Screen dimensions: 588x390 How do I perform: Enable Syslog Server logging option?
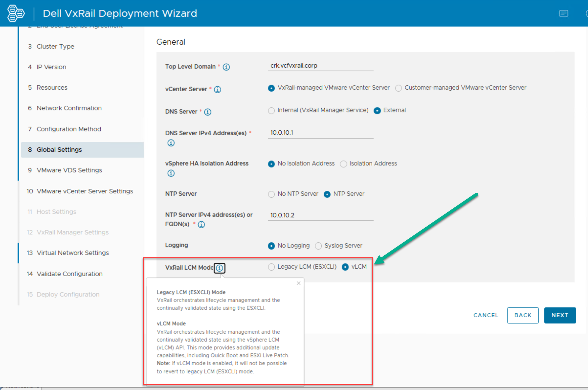coord(318,246)
